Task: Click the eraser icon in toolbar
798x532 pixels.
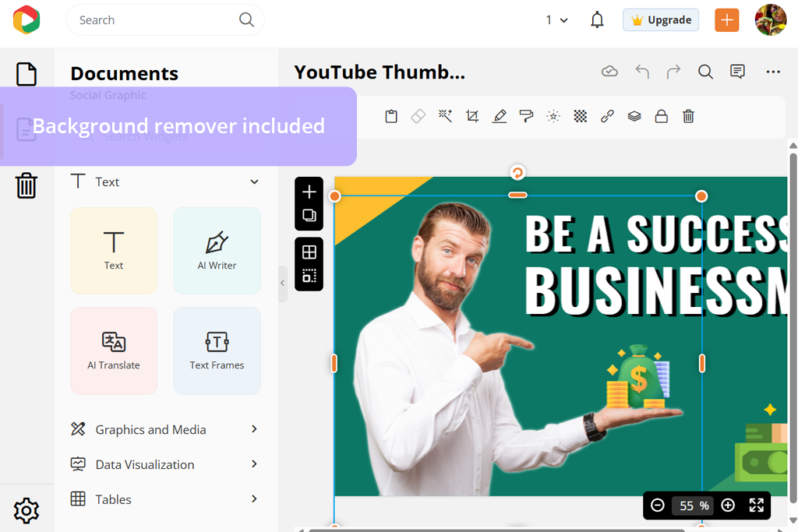Action: pyautogui.click(x=418, y=117)
